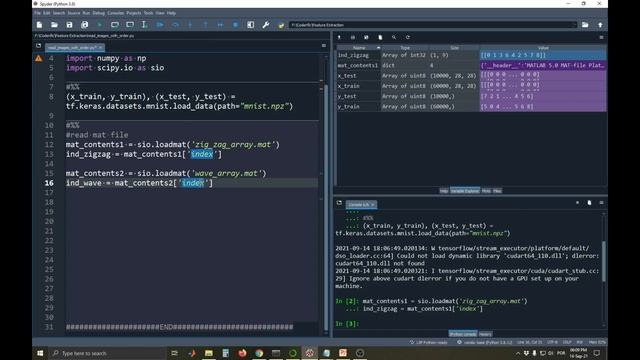The image size is (640, 360).
Task: Sort variables by Name column header
Action: (359, 48)
